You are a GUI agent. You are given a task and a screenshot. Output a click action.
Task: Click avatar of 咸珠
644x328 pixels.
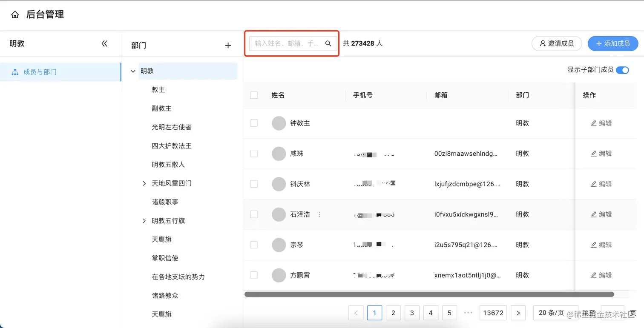[x=279, y=154]
